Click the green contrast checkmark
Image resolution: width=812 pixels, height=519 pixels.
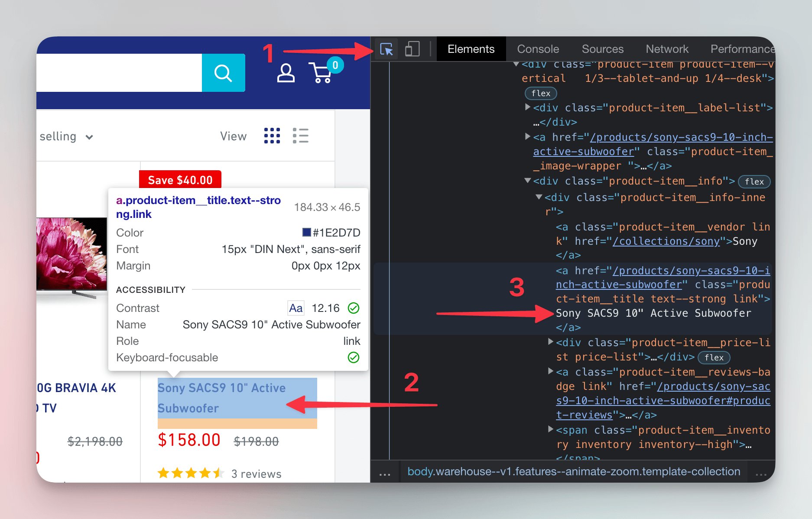tap(354, 308)
